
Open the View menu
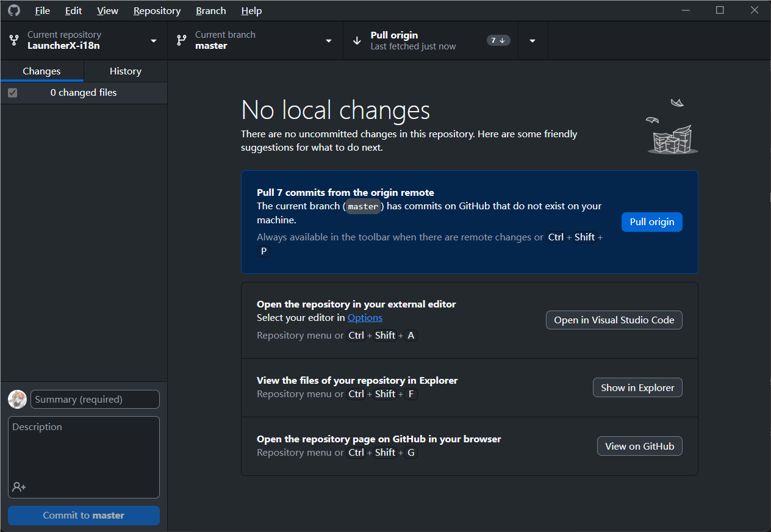coord(108,10)
